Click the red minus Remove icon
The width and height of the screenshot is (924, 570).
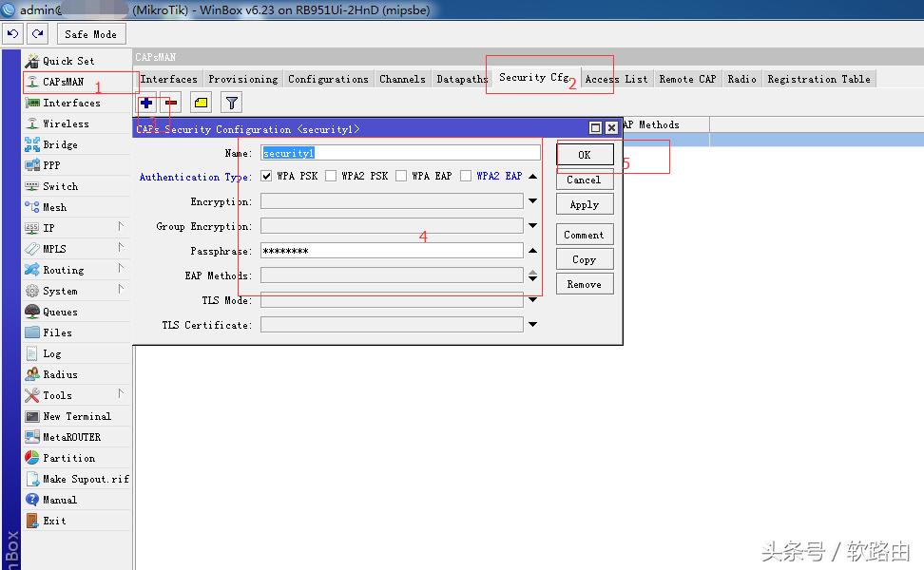[x=171, y=103]
